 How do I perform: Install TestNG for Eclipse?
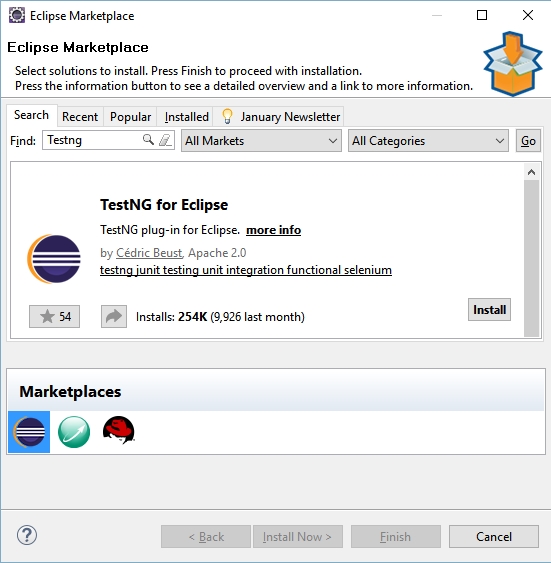[x=489, y=310]
